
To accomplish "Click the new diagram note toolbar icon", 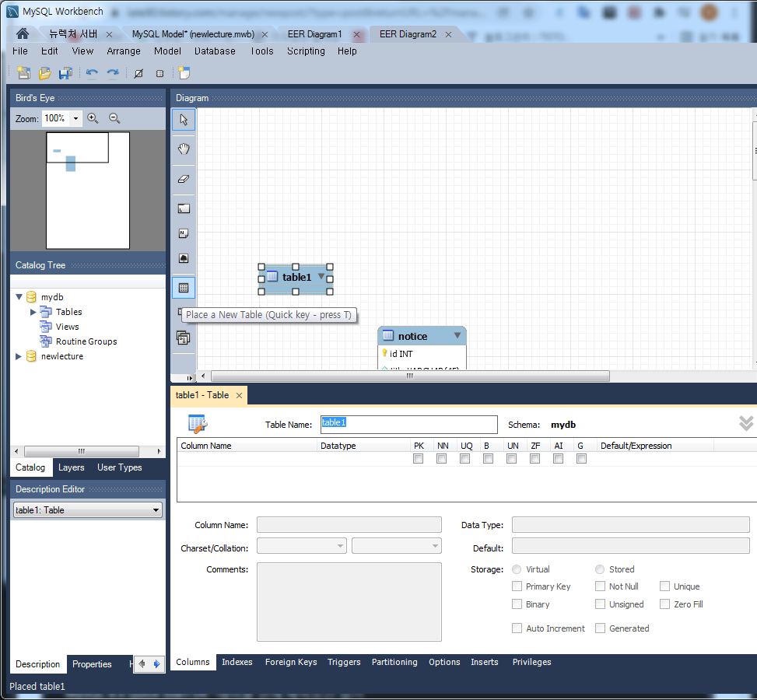I will tap(184, 72).
